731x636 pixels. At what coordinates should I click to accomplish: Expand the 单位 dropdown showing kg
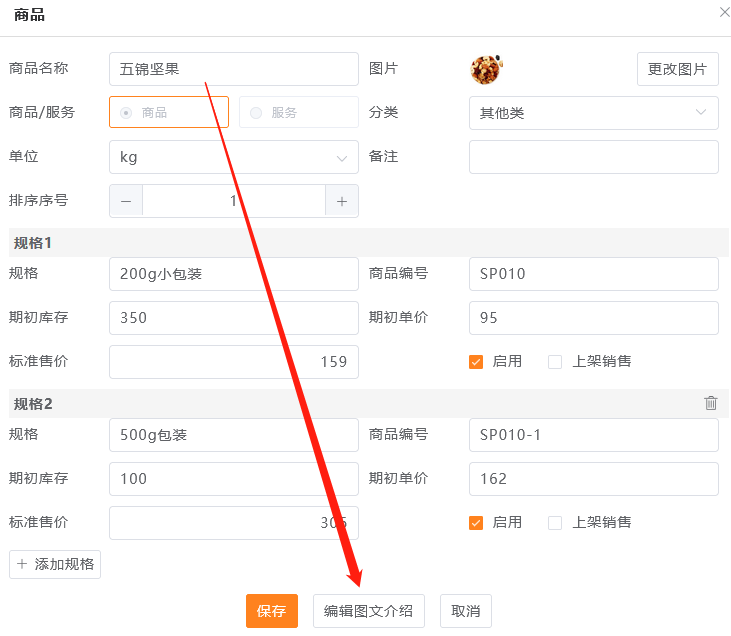click(x=233, y=157)
